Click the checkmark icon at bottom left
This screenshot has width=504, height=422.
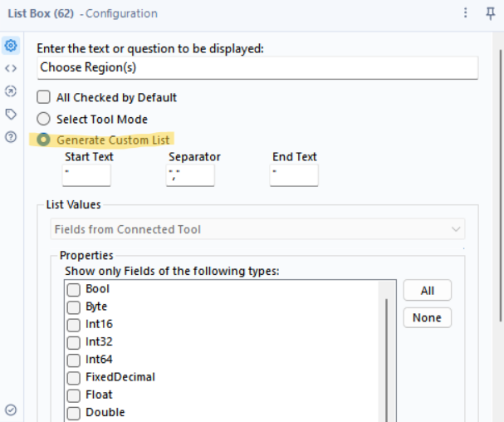coord(11,410)
